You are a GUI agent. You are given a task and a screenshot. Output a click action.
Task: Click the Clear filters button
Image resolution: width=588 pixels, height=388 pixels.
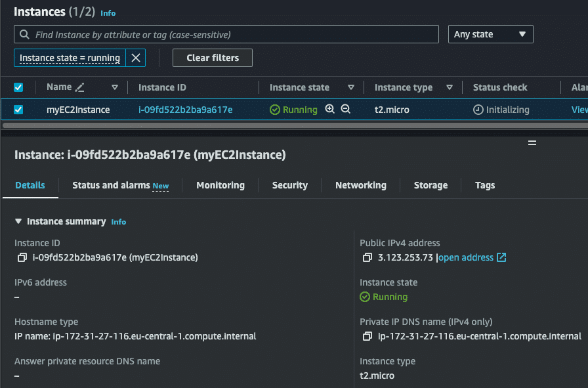pyautogui.click(x=213, y=58)
